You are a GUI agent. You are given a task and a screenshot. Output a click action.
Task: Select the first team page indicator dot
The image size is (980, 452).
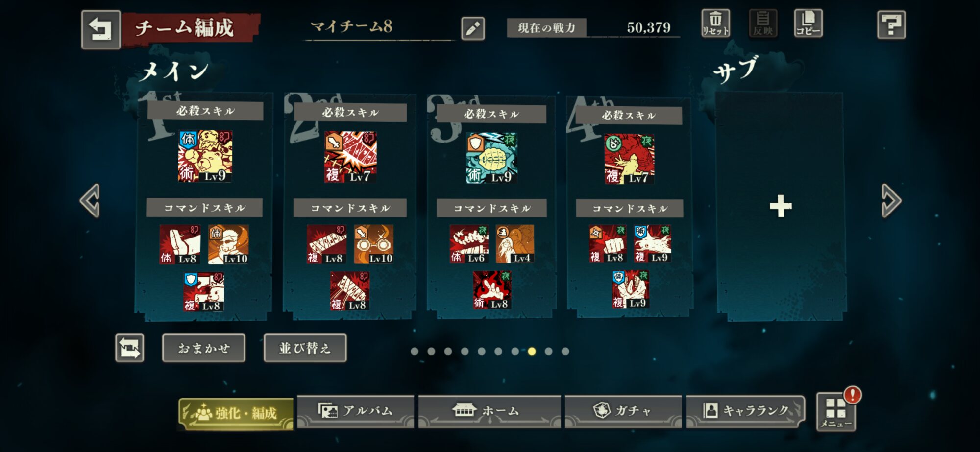pyautogui.click(x=415, y=351)
